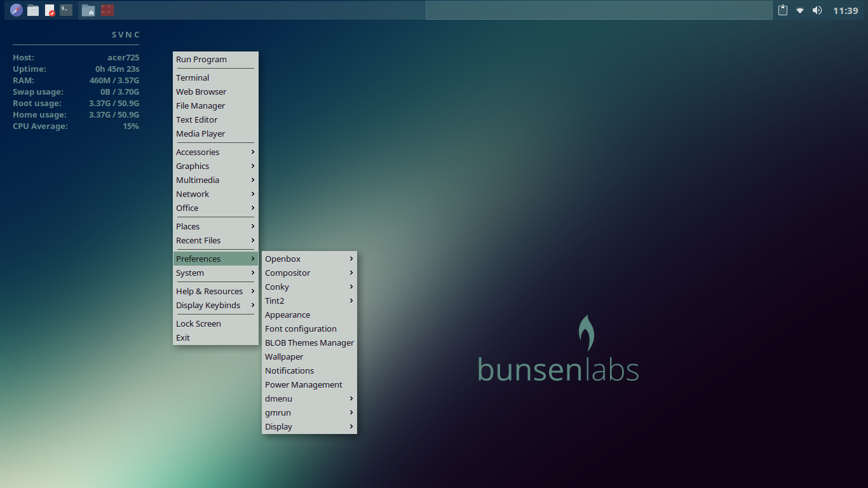This screenshot has height=488, width=868.
Task: Select the Terminal menu entry
Action: tap(215, 78)
